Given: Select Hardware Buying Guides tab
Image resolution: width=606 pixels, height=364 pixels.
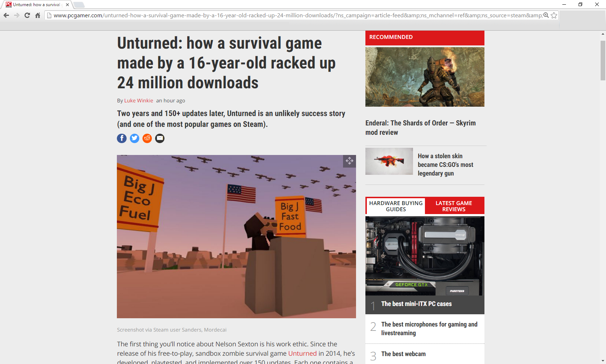Looking at the screenshot, I should pyautogui.click(x=396, y=206).
